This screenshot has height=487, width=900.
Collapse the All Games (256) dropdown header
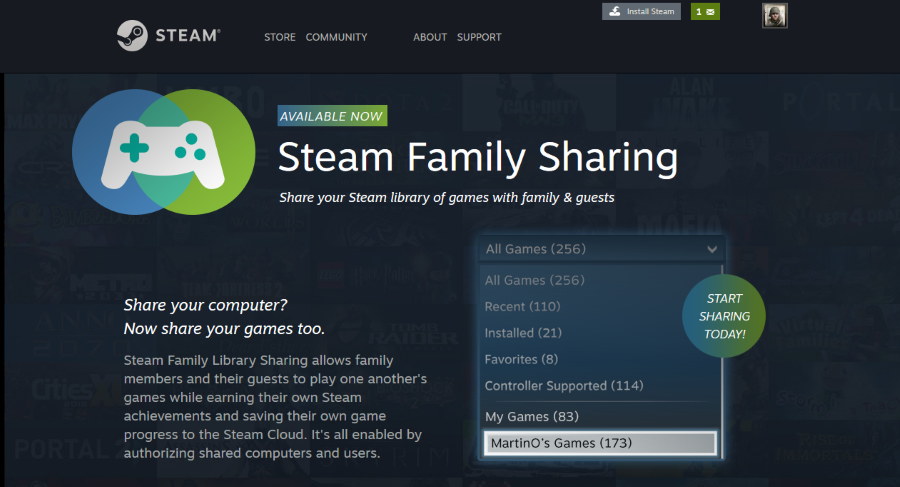click(602, 249)
